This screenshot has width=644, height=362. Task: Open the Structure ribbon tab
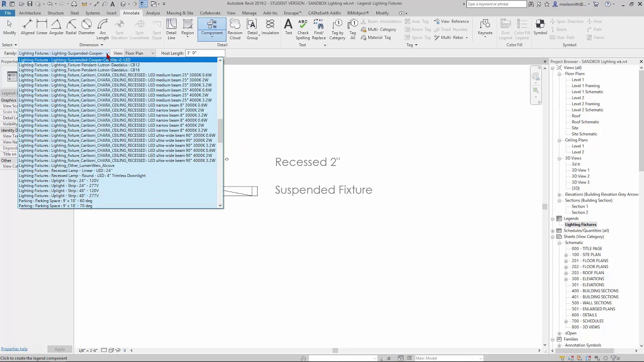click(x=55, y=13)
